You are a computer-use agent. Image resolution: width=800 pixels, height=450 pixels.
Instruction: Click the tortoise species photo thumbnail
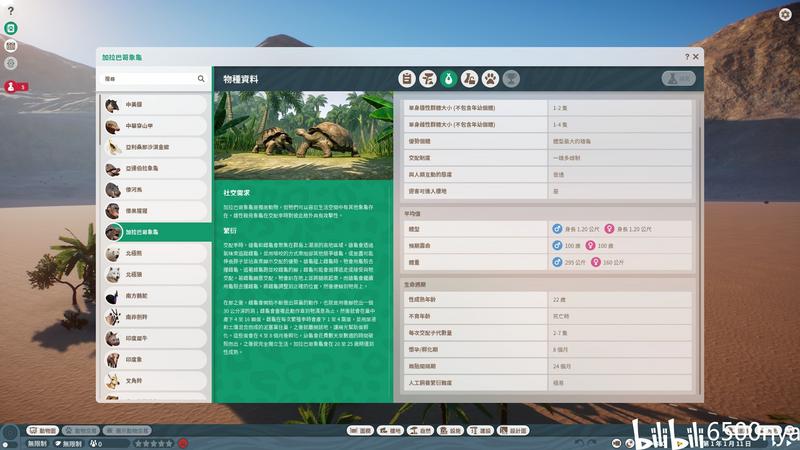304,135
